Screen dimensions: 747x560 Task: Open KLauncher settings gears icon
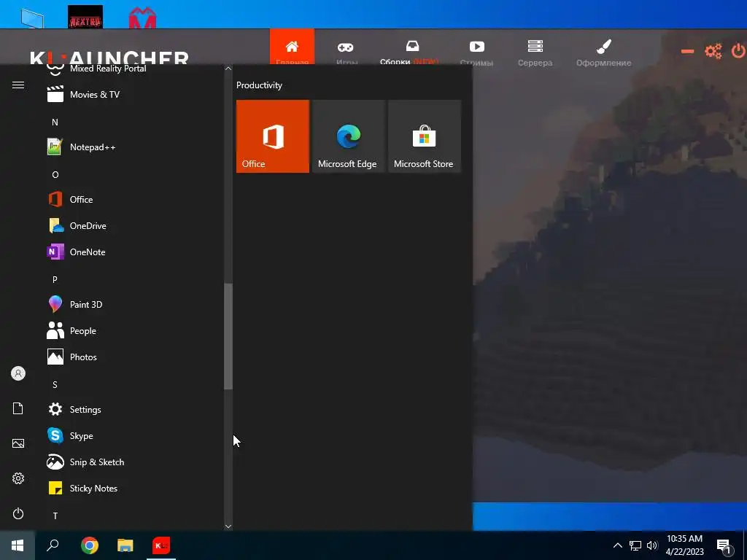pos(713,51)
